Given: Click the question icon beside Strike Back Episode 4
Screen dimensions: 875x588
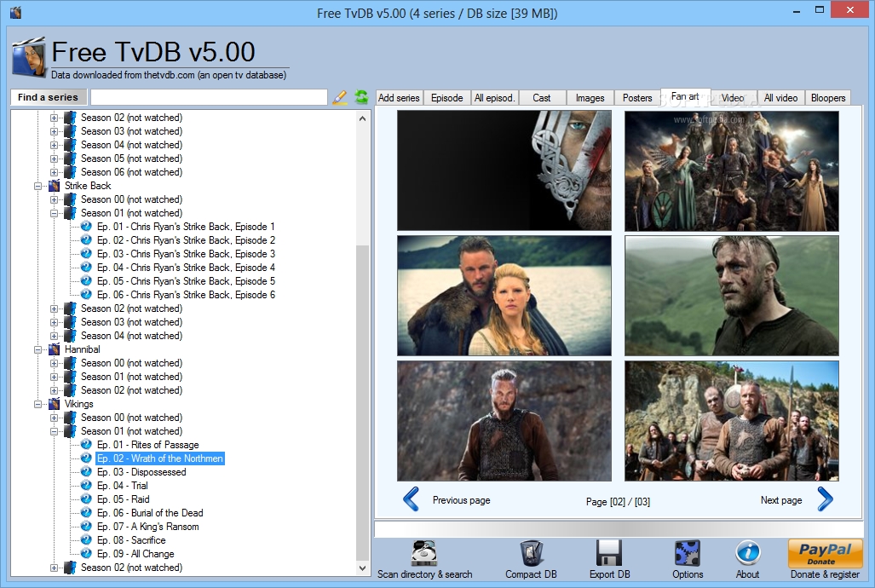Looking at the screenshot, I should (x=86, y=268).
